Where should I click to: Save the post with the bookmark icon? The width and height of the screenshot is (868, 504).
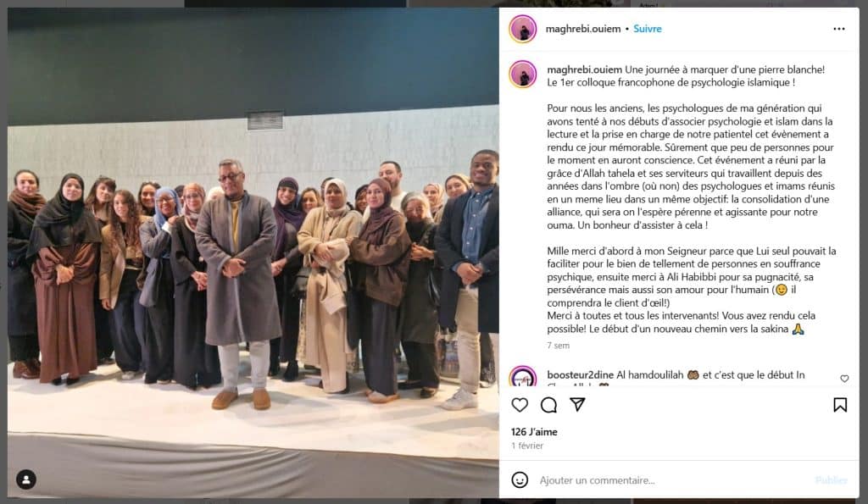click(x=840, y=405)
